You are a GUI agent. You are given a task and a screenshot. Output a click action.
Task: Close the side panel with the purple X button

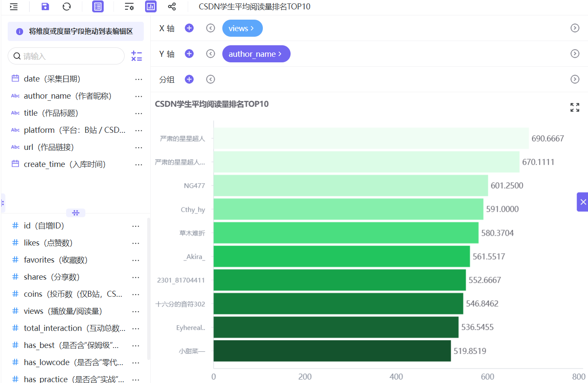(x=582, y=202)
